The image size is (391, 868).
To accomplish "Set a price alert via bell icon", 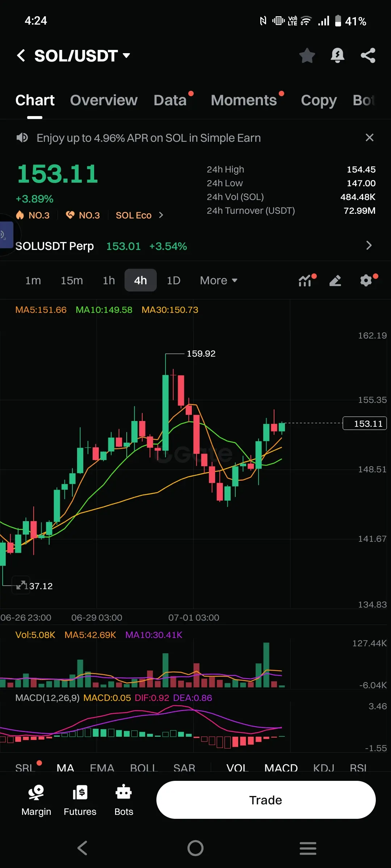I will 337,55.
